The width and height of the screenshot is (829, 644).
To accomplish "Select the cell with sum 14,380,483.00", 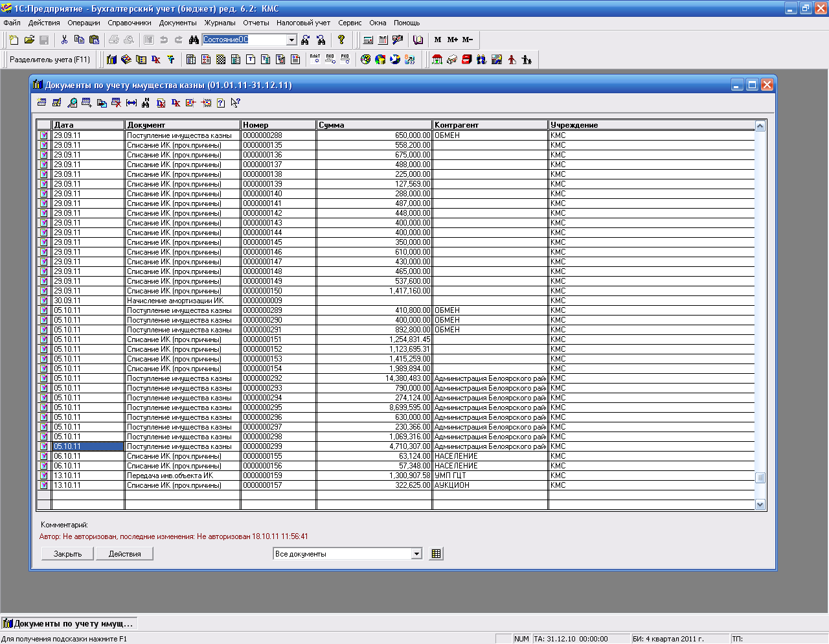I will (374, 378).
